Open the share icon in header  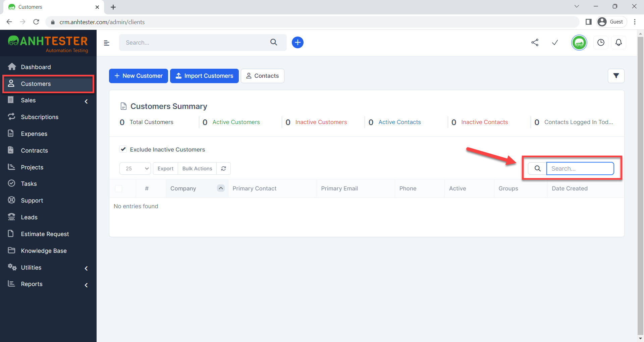tap(535, 43)
